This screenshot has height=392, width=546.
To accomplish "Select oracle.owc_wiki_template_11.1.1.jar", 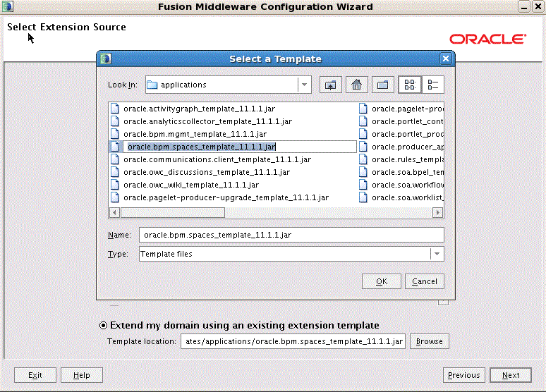I will (x=191, y=185).
